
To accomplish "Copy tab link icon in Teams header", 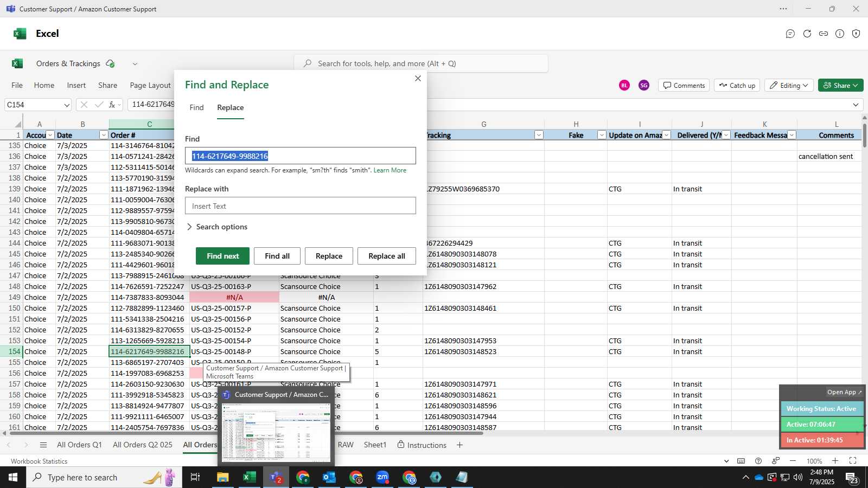I will [824, 34].
